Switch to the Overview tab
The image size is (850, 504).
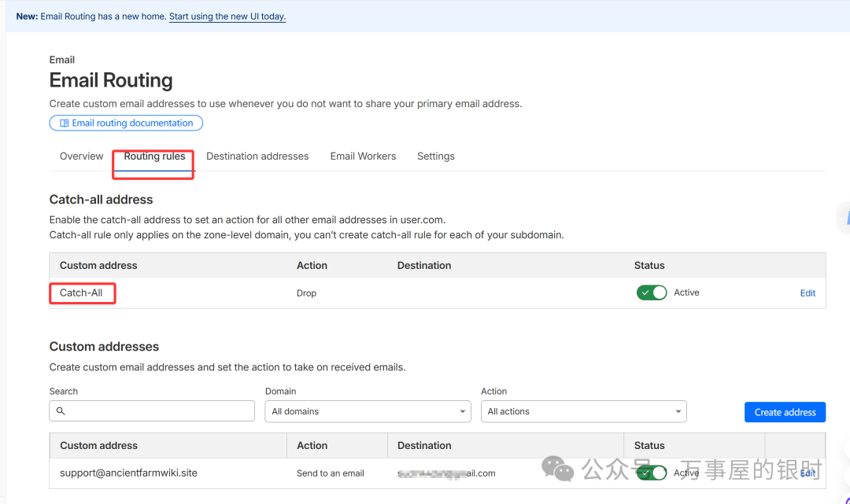pos(81,156)
